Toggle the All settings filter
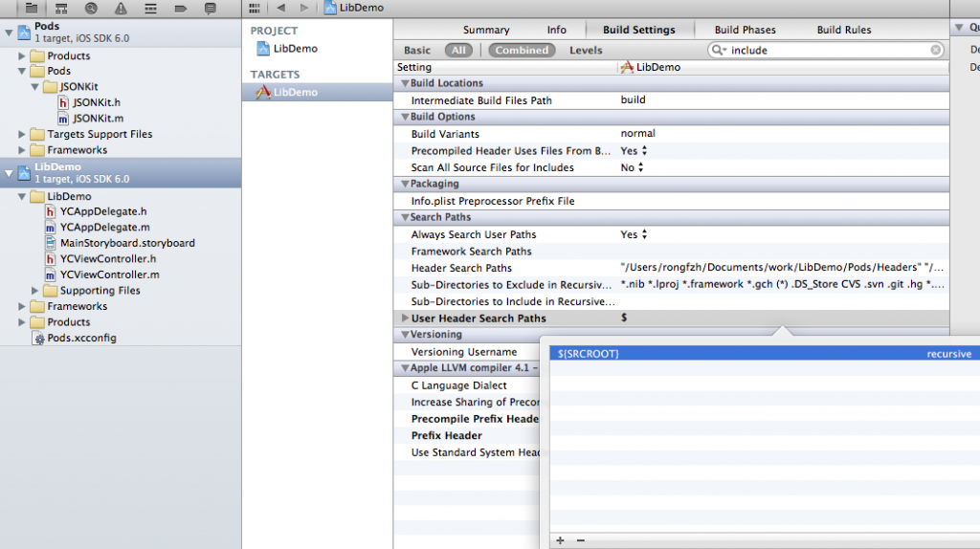Screen dimensions: 980x549 tap(458, 50)
